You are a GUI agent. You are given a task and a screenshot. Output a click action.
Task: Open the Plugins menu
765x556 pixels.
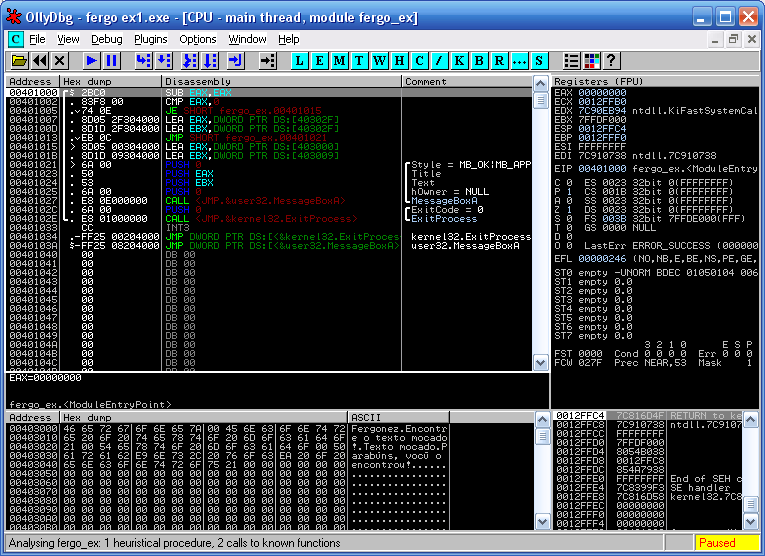[x=151, y=39]
